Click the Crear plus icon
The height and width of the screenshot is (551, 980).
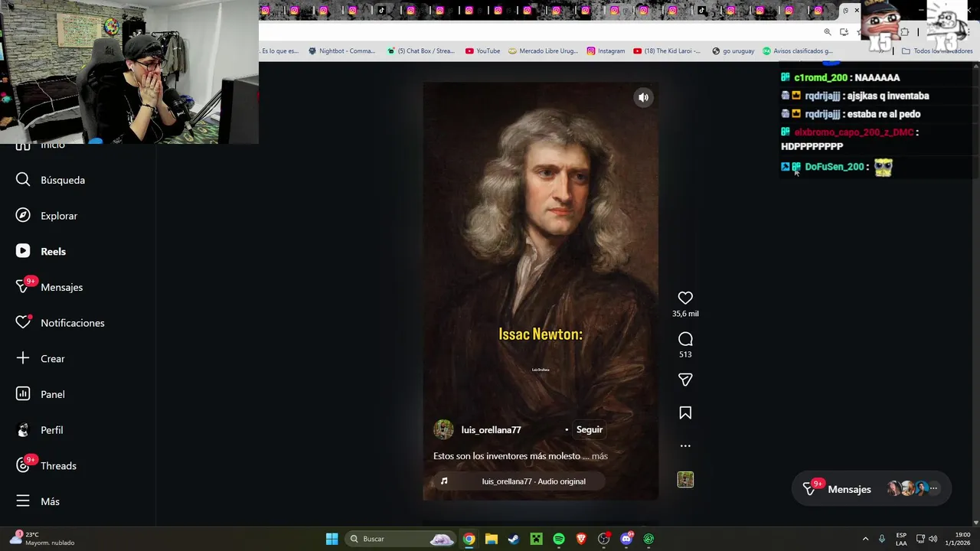tap(23, 358)
